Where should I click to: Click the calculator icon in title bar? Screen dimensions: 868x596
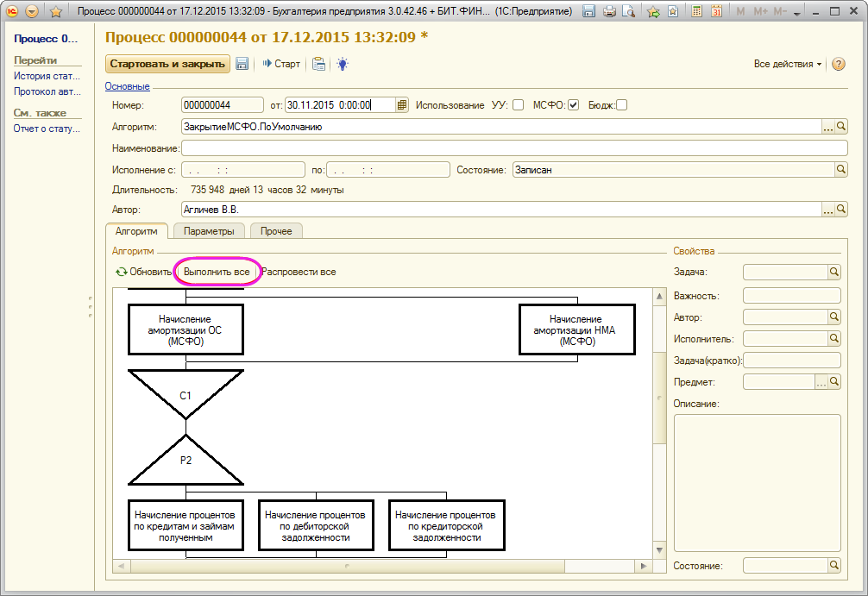pyautogui.click(x=698, y=12)
